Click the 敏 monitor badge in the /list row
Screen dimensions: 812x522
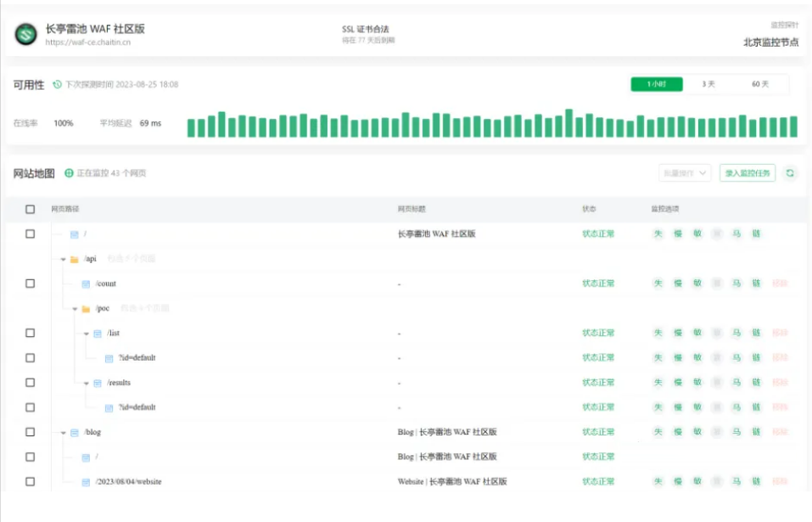tap(697, 334)
